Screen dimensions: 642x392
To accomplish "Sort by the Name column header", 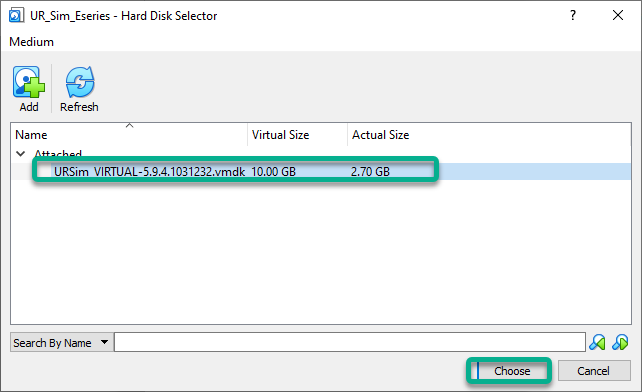I will pos(129,134).
